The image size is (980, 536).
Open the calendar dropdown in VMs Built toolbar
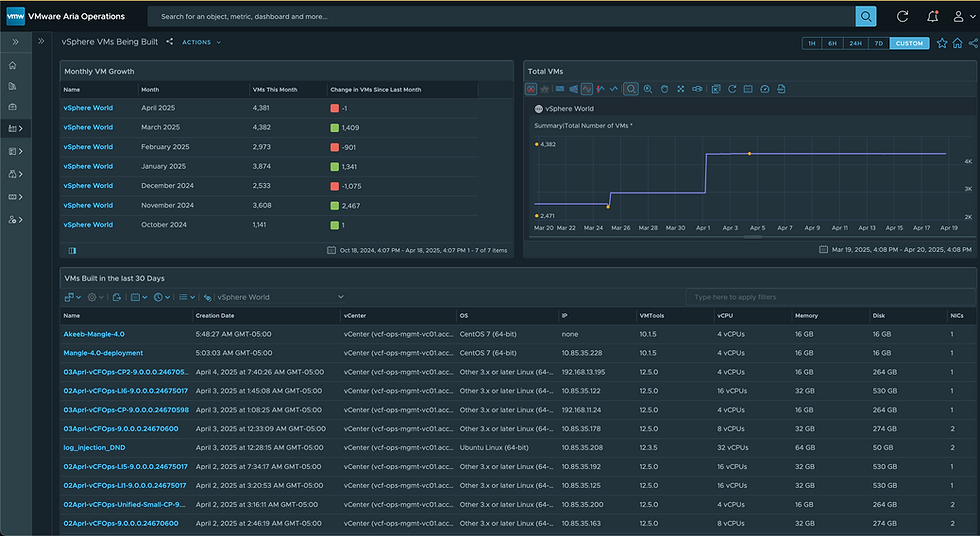[139, 297]
